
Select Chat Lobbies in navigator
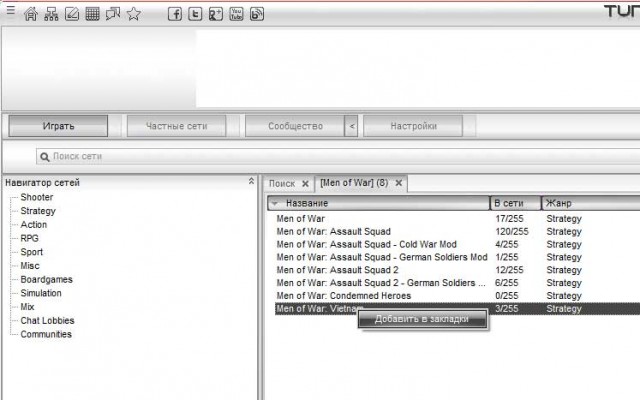(x=47, y=320)
